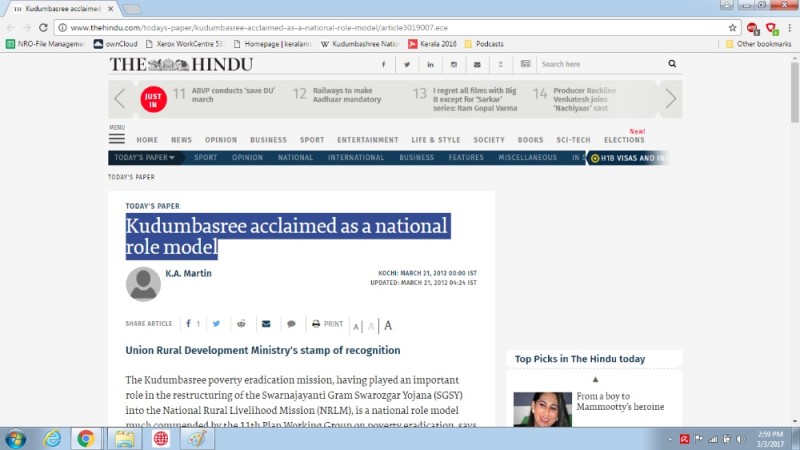The height and width of the screenshot is (450, 800).
Task: Collapse Top Picks panel using up arrow
Action: 595,380
